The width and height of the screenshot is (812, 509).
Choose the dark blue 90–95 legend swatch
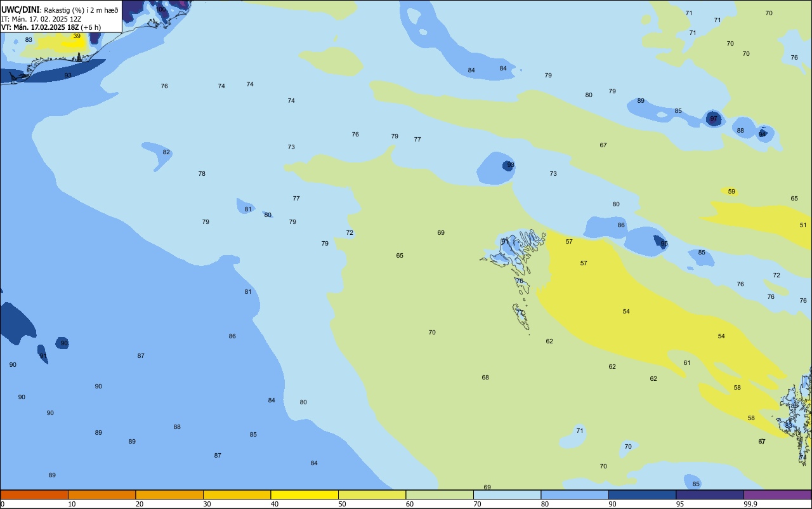click(x=642, y=494)
